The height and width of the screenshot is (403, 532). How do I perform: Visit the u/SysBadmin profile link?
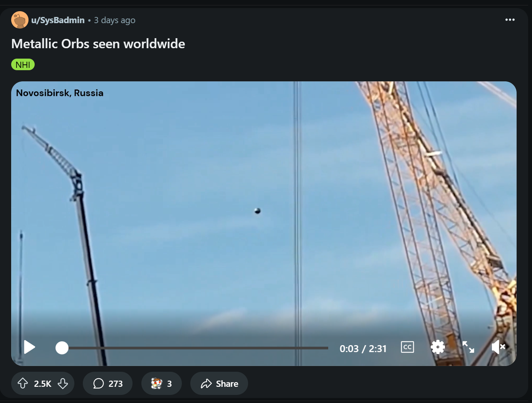point(58,20)
